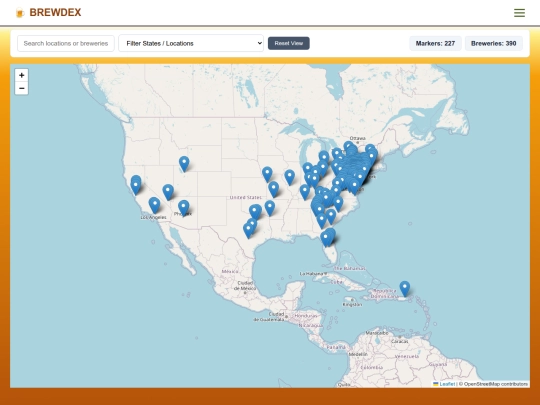540x405 pixels.
Task: Select the marker in southern Nevada
Action: click(168, 192)
